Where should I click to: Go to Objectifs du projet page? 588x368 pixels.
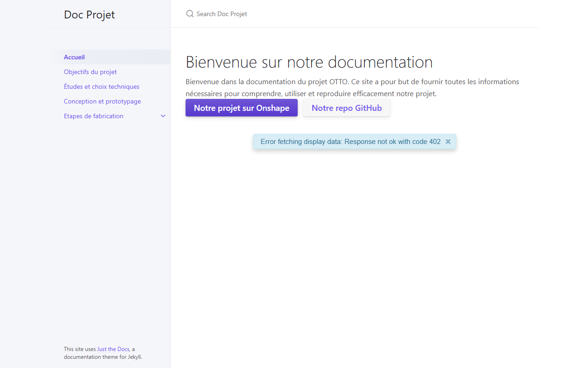[x=110, y=72]
